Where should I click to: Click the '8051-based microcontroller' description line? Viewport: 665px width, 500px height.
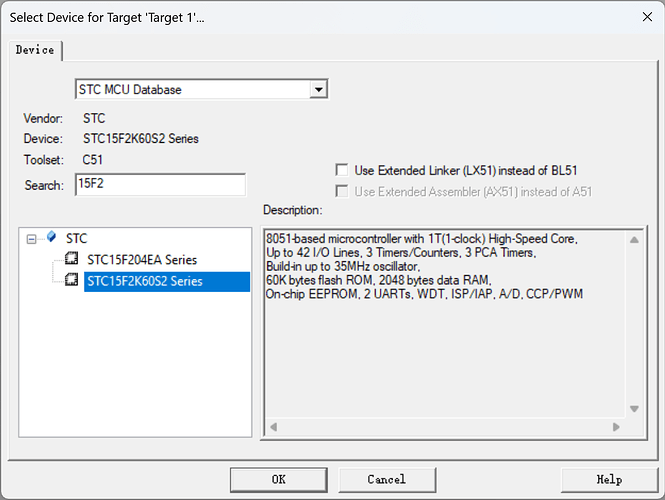(422, 239)
